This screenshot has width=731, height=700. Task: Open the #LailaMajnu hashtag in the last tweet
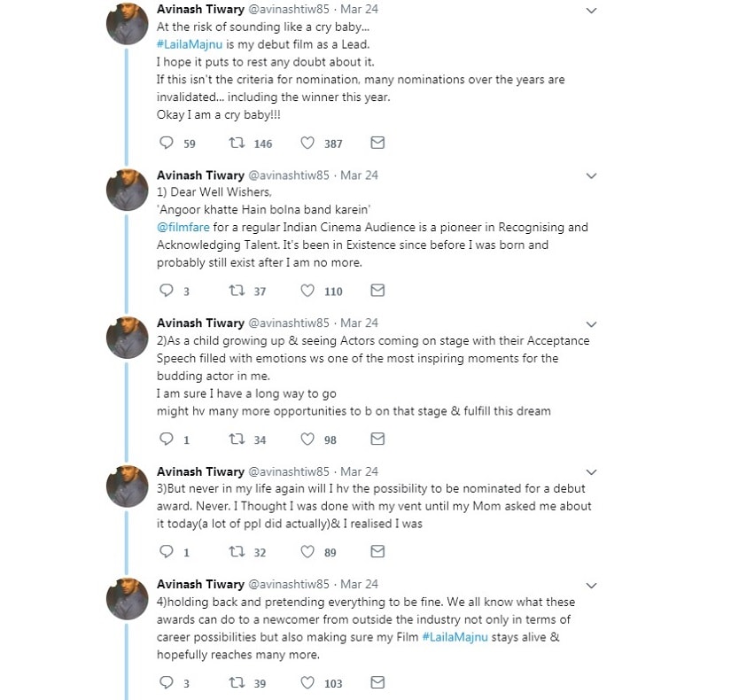click(455, 637)
